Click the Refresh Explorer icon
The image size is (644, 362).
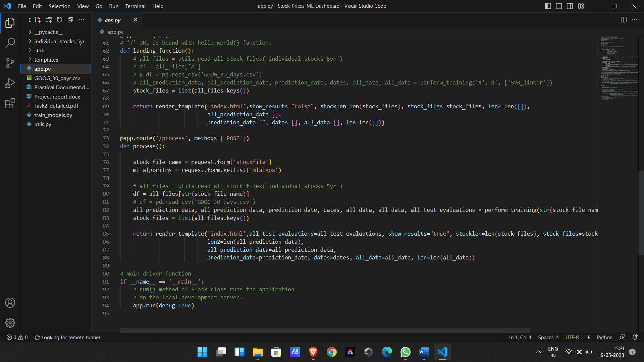tap(59, 20)
